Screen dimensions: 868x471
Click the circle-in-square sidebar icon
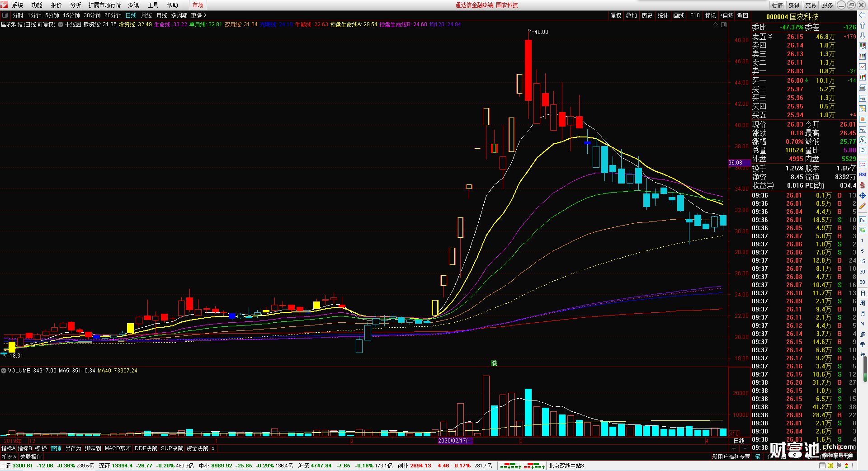pos(863,151)
